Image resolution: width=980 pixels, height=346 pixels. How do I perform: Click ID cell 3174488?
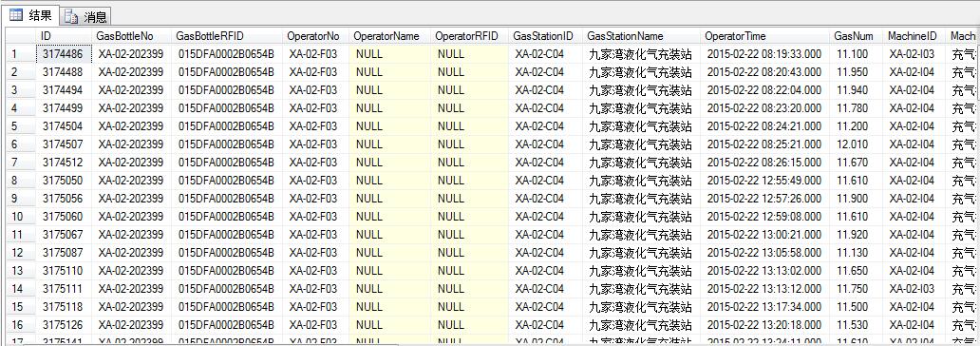click(65, 72)
